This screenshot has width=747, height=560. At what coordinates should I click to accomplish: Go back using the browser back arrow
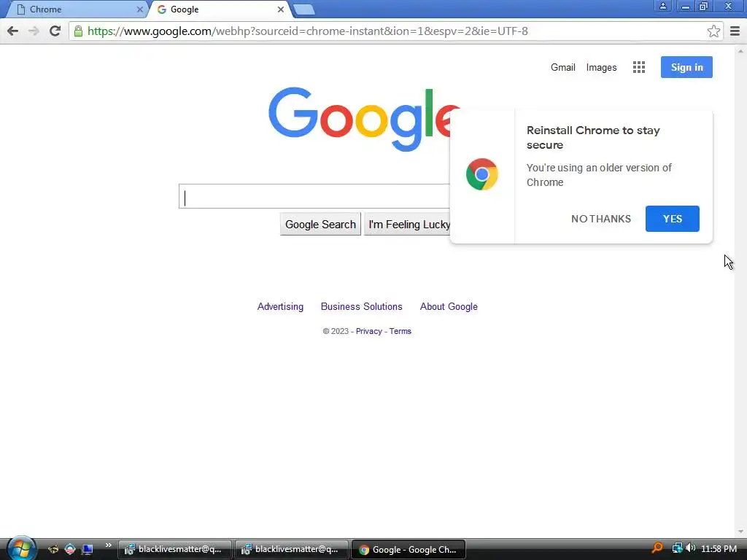[13, 31]
